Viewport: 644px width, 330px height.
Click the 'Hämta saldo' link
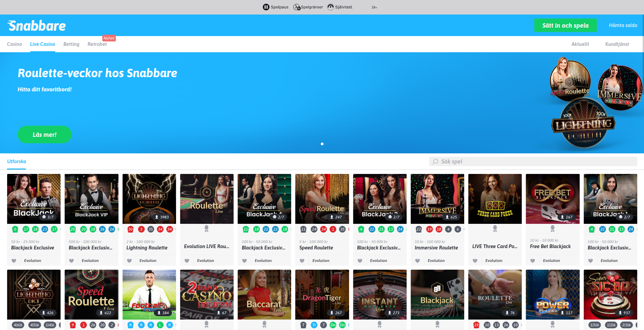(623, 25)
